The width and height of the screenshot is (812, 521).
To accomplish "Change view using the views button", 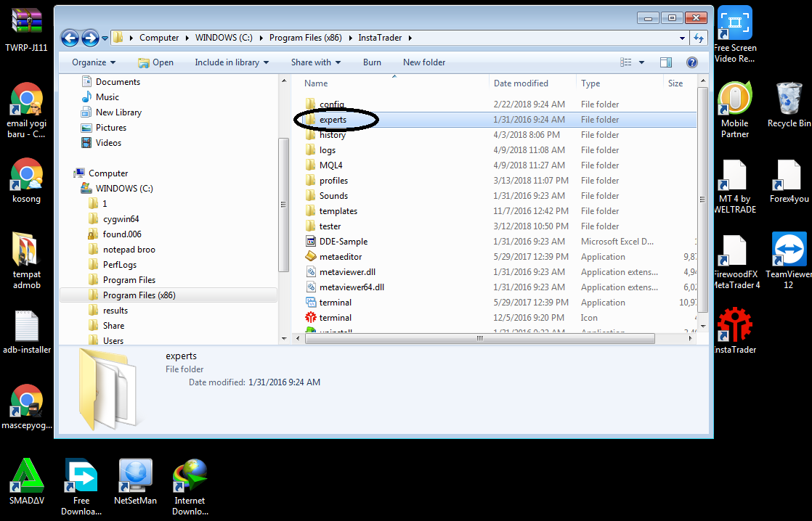I will 625,62.
